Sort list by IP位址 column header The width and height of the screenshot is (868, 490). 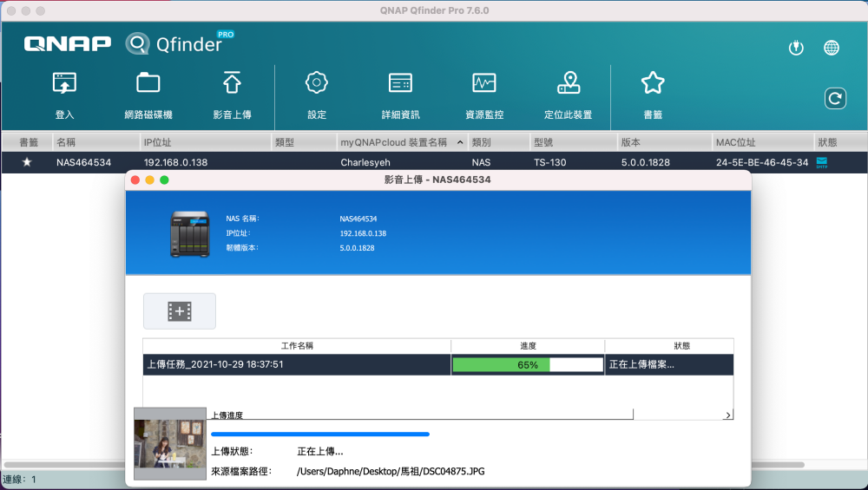[206, 141]
